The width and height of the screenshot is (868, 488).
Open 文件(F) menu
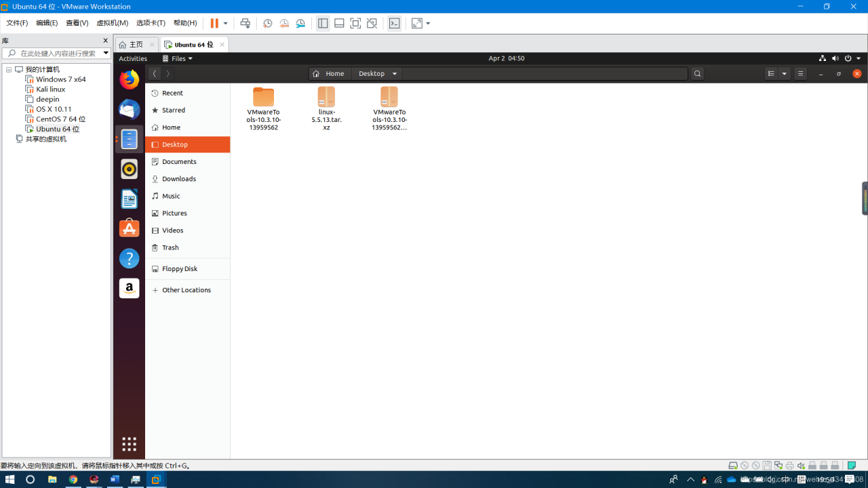[17, 23]
